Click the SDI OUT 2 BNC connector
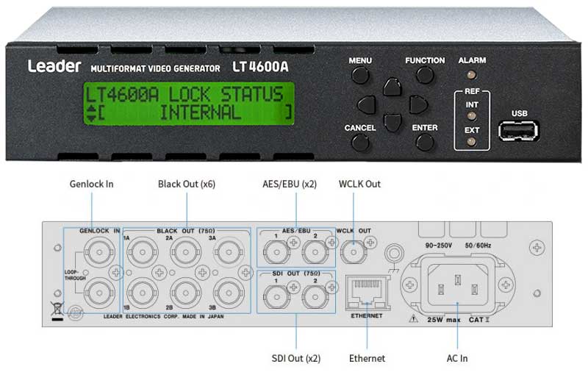The image size is (588, 372). [315, 297]
